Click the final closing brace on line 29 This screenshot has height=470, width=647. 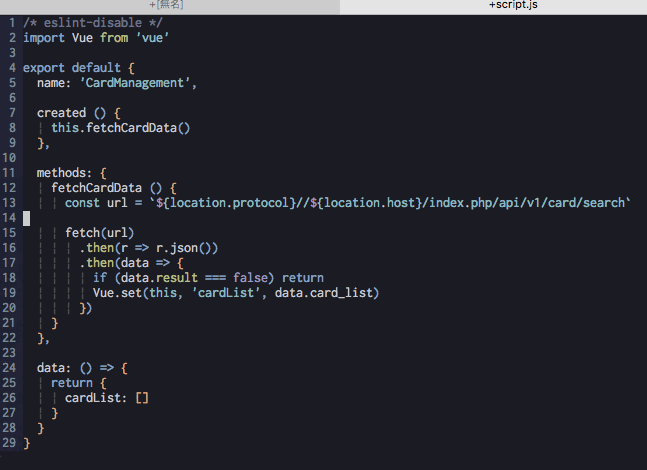[x=26, y=443]
